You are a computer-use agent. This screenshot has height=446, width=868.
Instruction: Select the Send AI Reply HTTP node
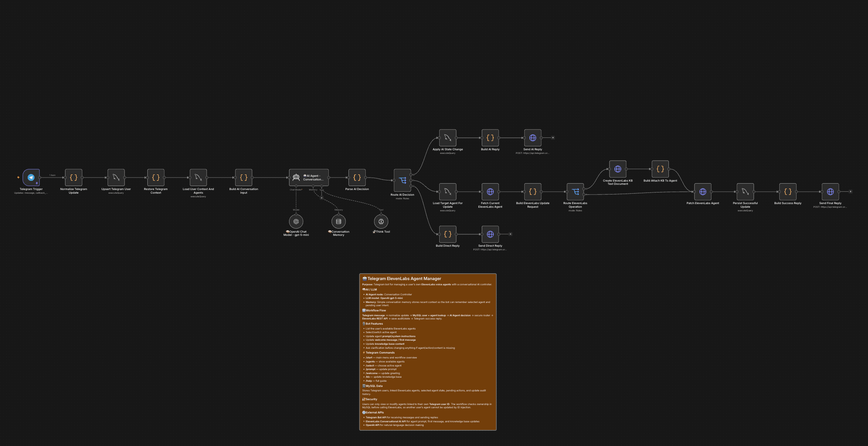pyautogui.click(x=533, y=138)
